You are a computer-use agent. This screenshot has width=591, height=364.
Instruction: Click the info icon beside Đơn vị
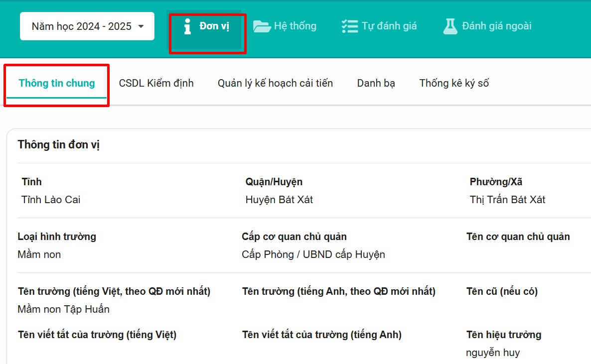coord(187,26)
